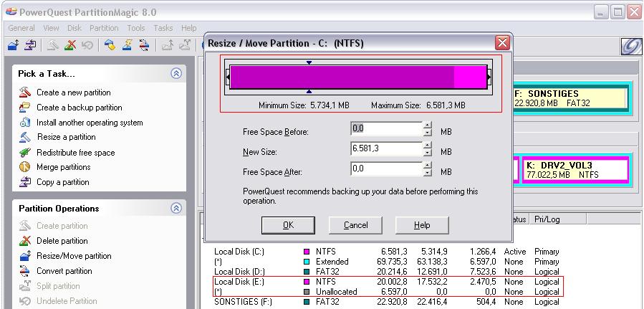Click the Format partition toolbar icon with lightning bolt
The height and width of the screenshot is (309, 644).
(x=127, y=44)
